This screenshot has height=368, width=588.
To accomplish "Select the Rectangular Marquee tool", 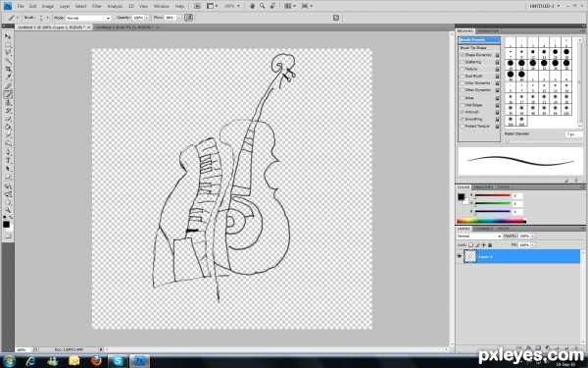I will click(8, 45).
